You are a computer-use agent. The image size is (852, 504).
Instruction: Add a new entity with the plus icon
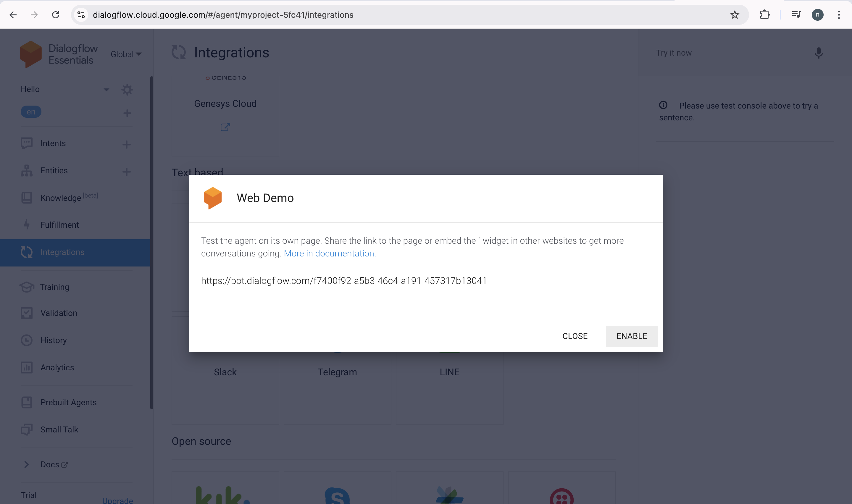click(x=127, y=172)
